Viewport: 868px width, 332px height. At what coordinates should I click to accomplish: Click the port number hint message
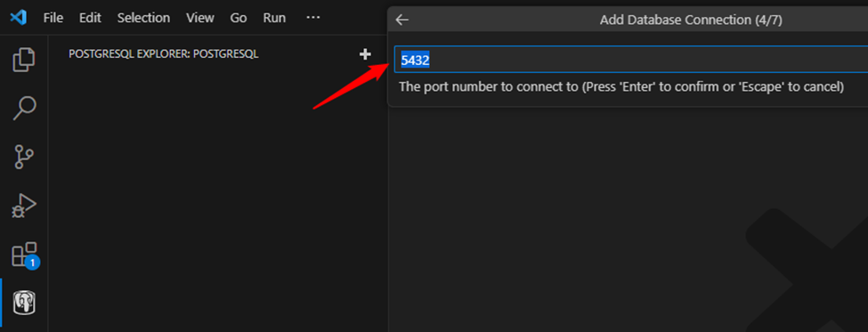coord(621,87)
